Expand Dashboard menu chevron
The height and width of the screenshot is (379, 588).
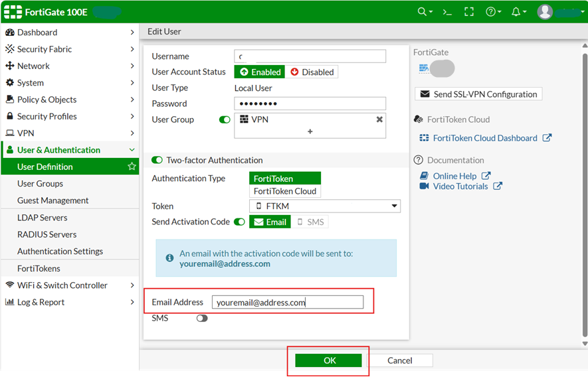(x=132, y=33)
